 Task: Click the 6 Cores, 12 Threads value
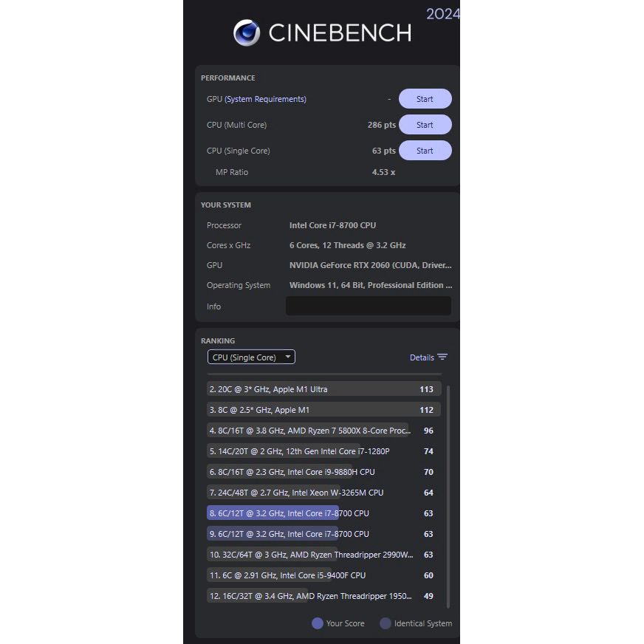347,245
